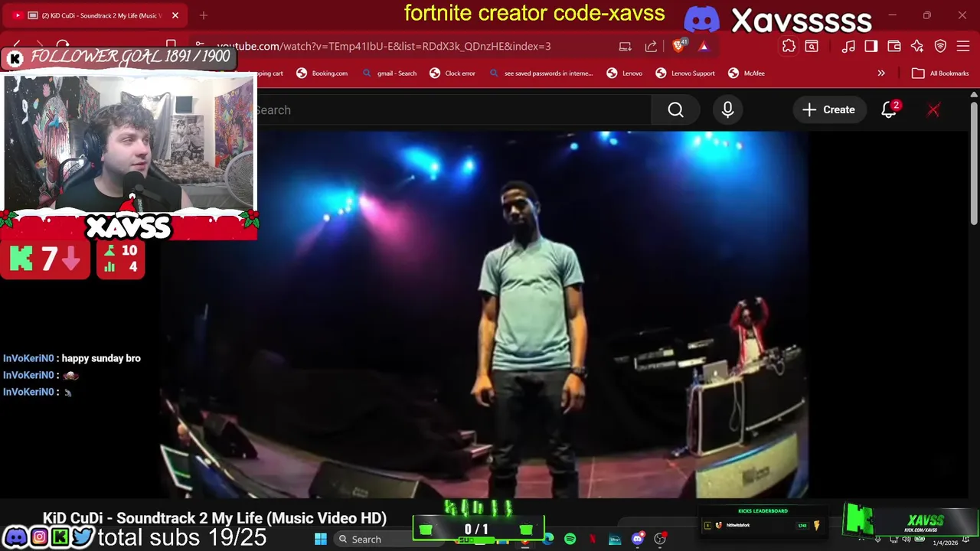
Task: Toggle the browser sidebar panel icon
Action: click(871, 47)
